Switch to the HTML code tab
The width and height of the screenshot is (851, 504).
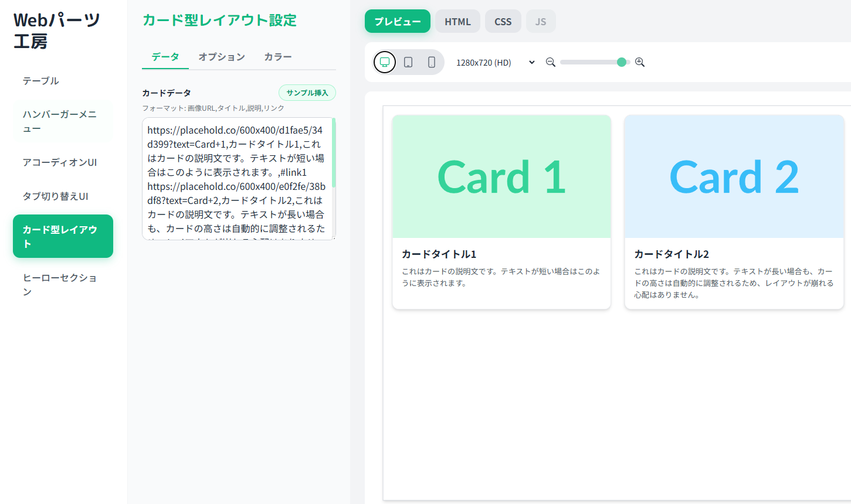click(457, 22)
